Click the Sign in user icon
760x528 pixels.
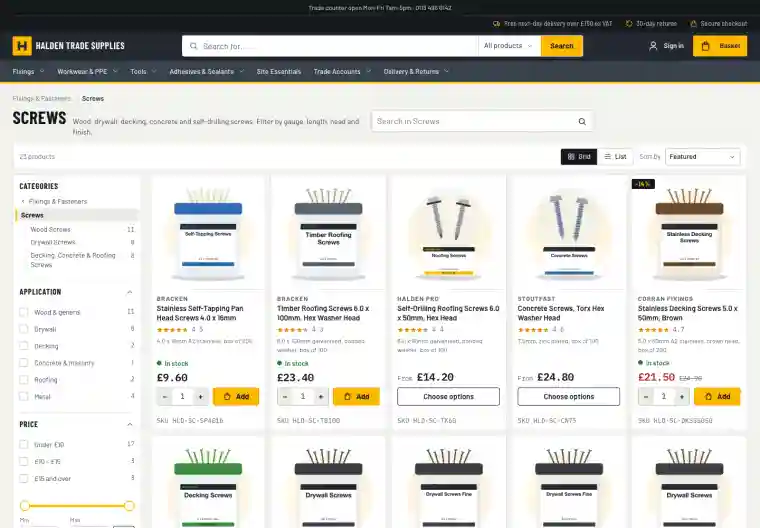pos(653,46)
